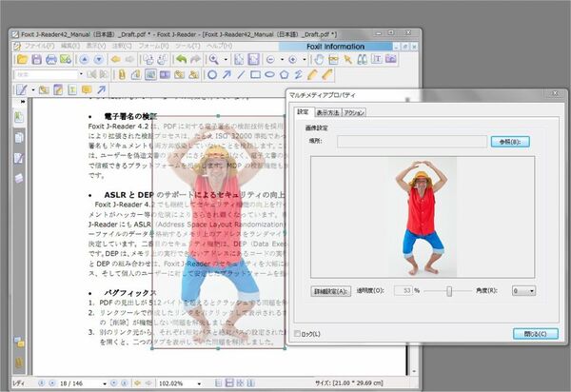571x392 pixels.
Task: Open the ファイル(F) menu
Action: click(39, 46)
